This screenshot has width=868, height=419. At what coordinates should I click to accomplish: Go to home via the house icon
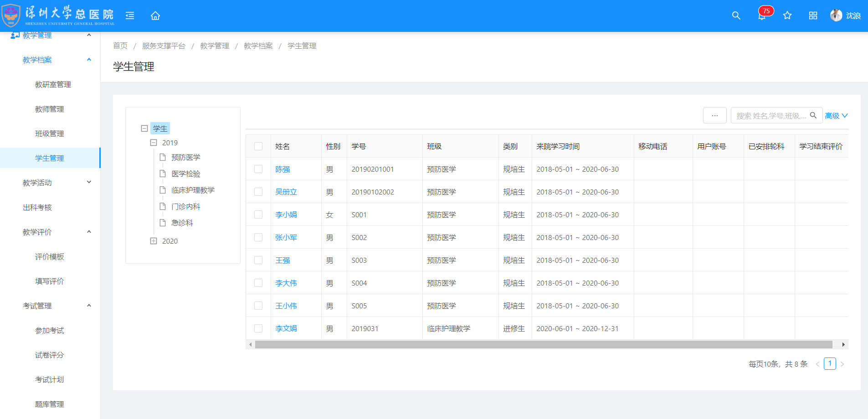click(155, 15)
